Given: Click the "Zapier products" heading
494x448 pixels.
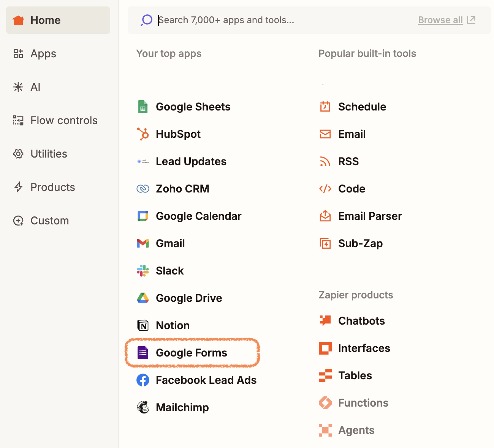Looking at the screenshot, I should point(356,295).
